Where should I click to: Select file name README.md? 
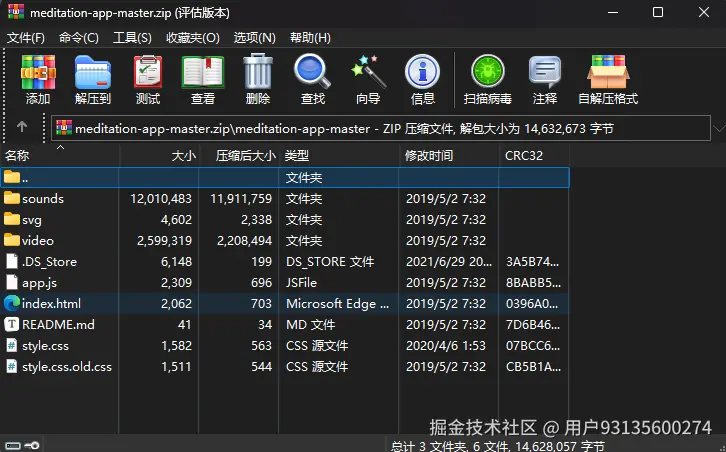point(58,324)
